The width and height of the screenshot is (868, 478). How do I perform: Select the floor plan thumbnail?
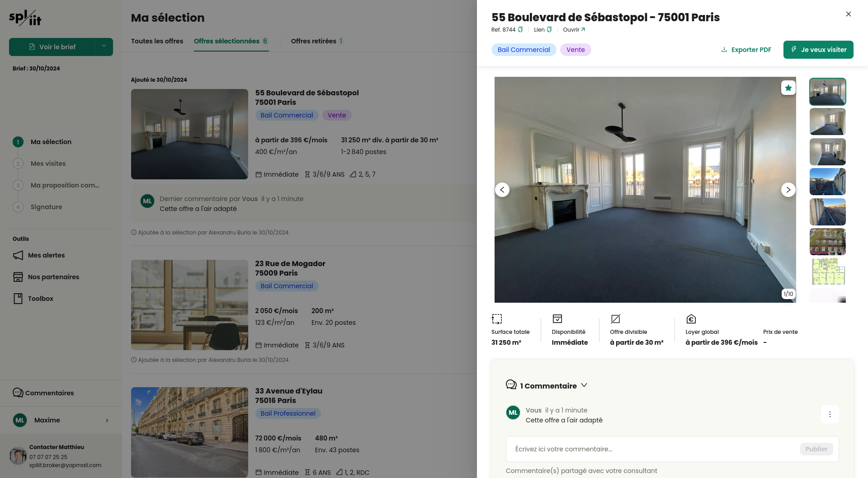click(827, 272)
